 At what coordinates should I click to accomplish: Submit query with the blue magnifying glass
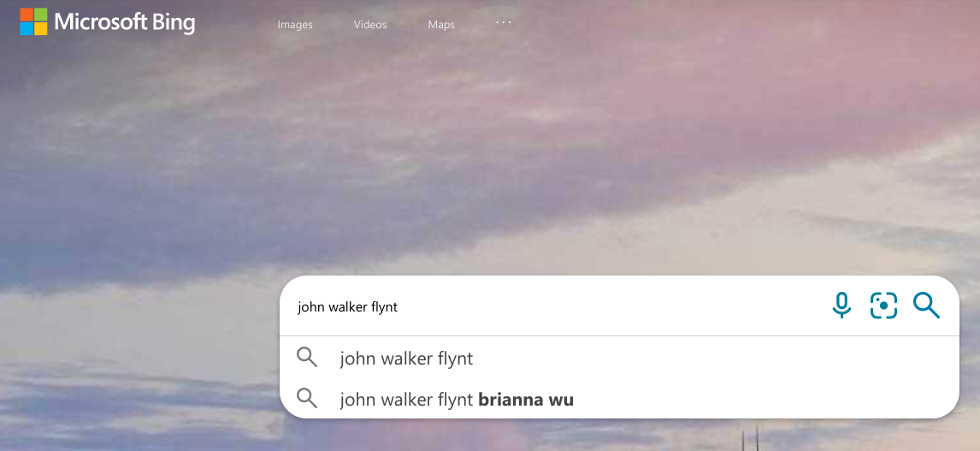pos(926,306)
